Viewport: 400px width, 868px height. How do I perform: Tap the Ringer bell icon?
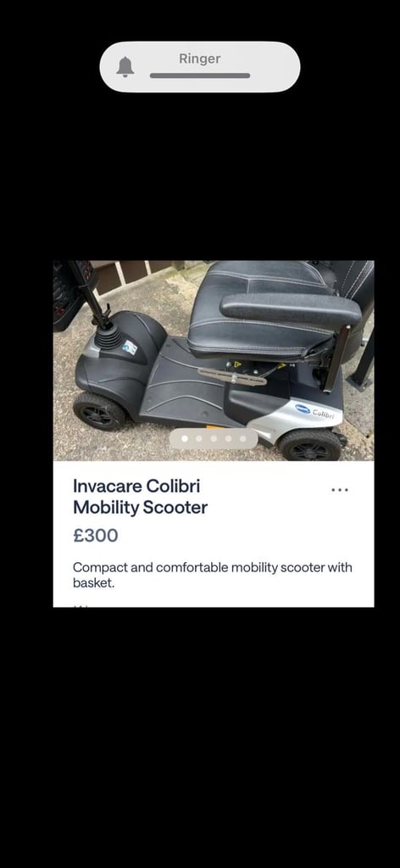125,67
